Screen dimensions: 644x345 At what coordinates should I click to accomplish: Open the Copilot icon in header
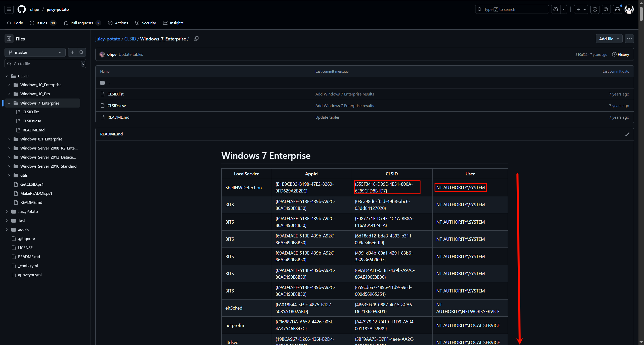pos(556,9)
